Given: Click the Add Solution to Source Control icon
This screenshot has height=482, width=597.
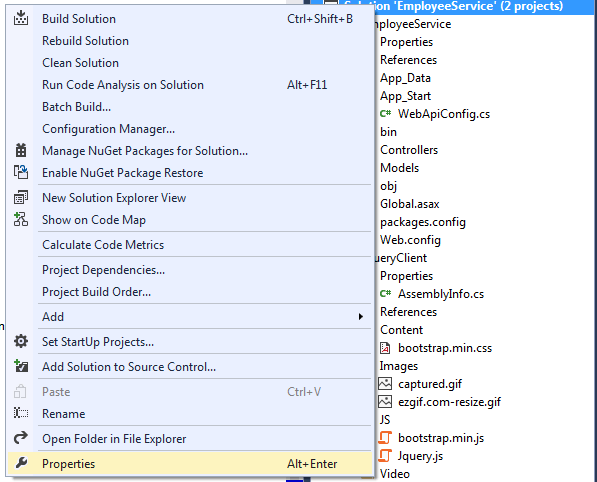Looking at the screenshot, I should point(21,366).
